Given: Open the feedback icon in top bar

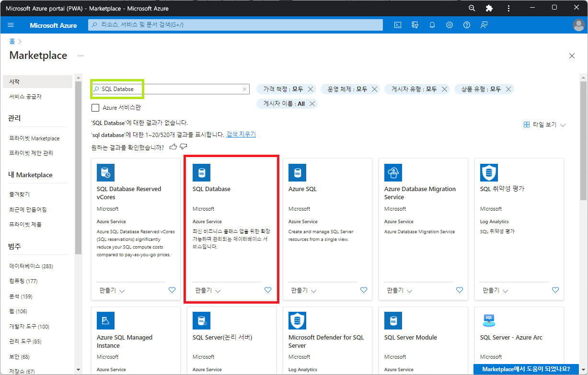Looking at the screenshot, I should [484, 25].
